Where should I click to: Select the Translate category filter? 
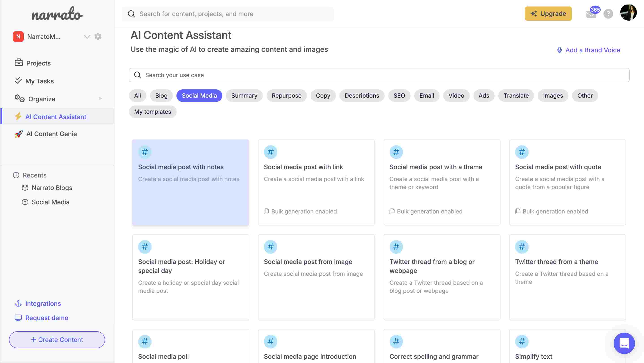516,95
